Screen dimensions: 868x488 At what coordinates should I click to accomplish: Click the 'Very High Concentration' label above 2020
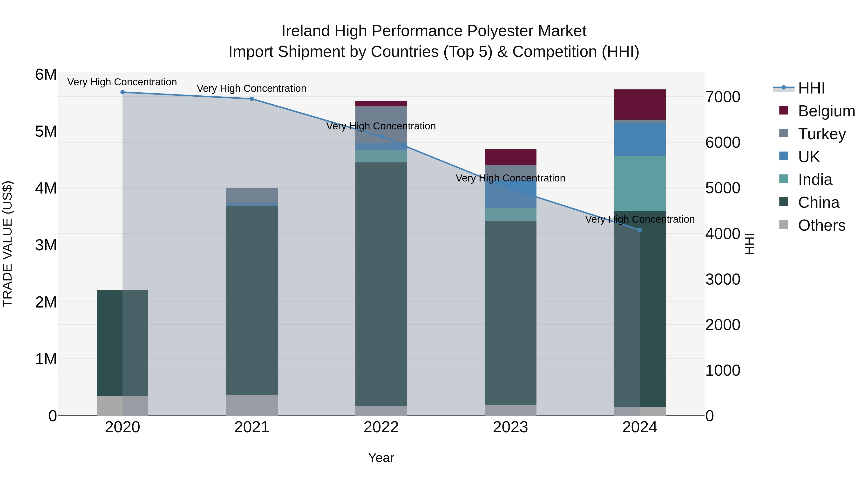tap(122, 82)
